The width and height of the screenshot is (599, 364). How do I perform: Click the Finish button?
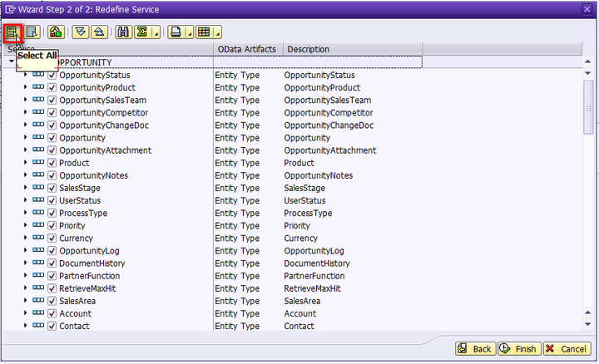point(519,349)
